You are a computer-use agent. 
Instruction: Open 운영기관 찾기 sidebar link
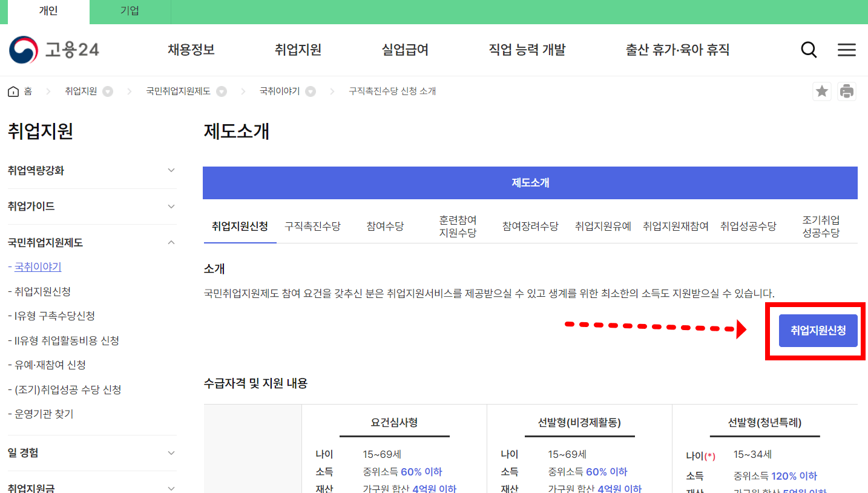coord(44,414)
